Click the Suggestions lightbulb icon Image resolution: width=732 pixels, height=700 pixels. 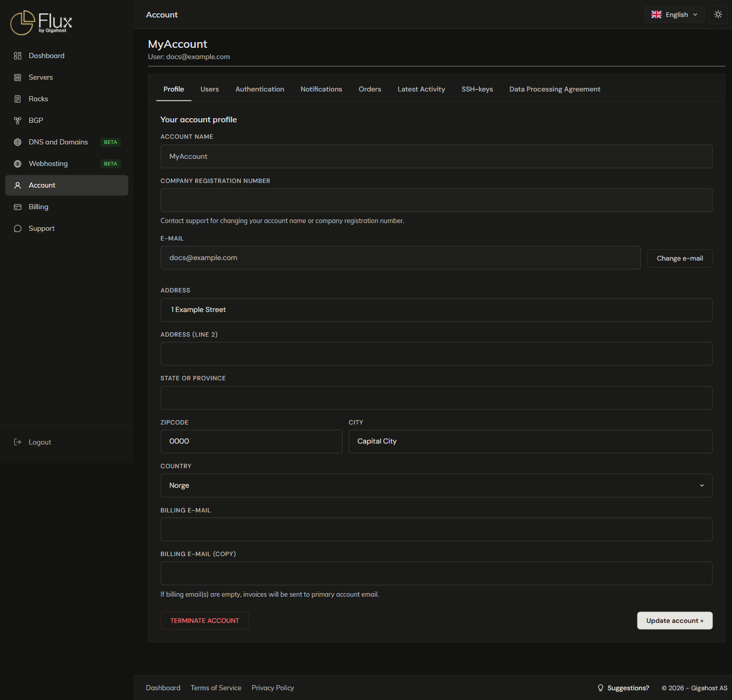point(600,688)
